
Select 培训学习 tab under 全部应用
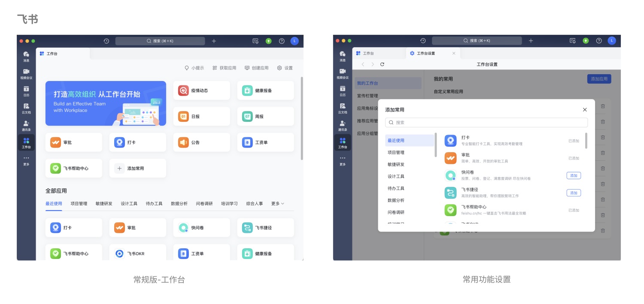[229, 204]
